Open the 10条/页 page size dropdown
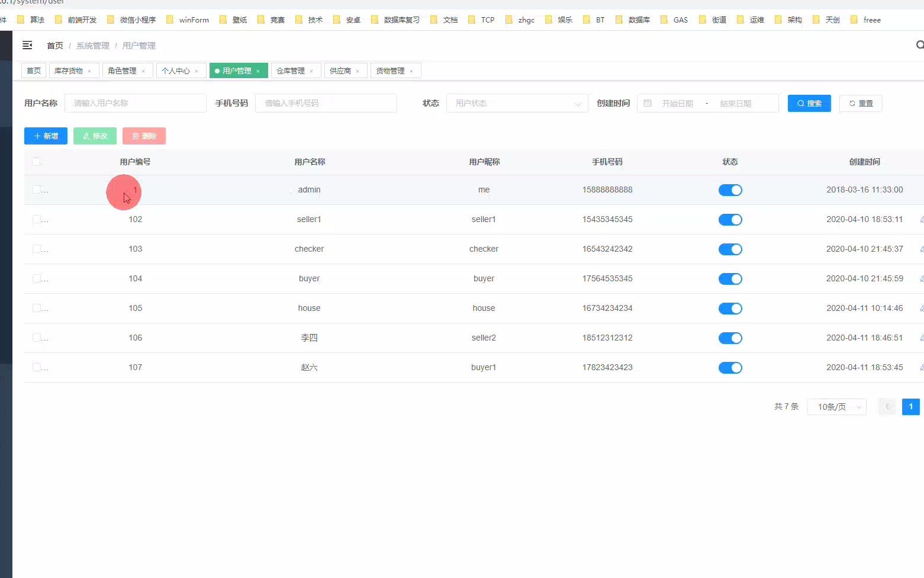This screenshot has height=578, width=924. coord(837,407)
